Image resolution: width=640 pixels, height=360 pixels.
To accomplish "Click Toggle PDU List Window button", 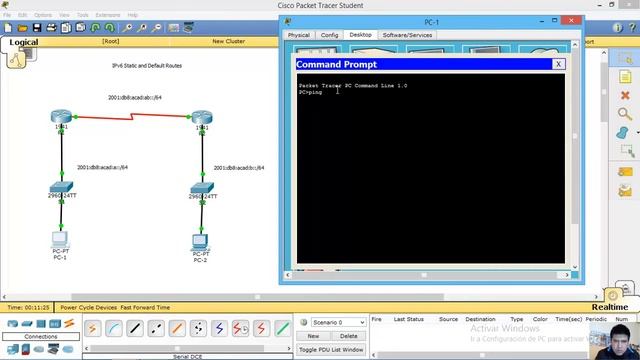I will pyautogui.click(x=331, y=350).
